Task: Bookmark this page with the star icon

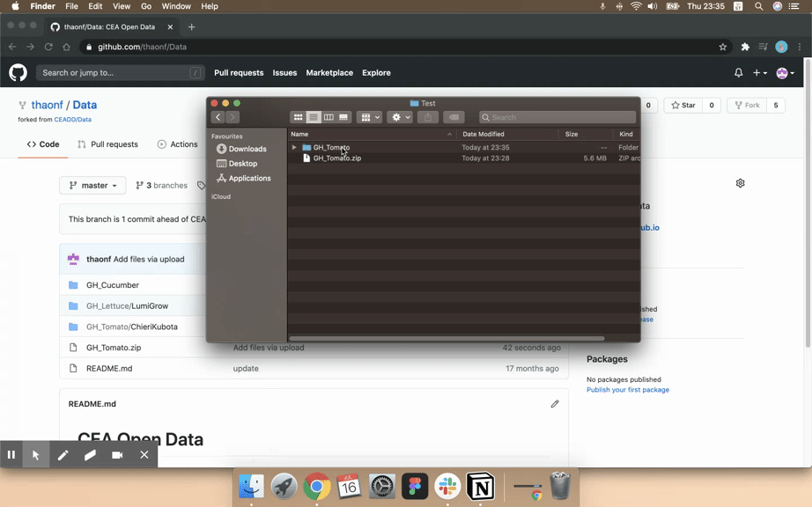Action: [723, 47]
